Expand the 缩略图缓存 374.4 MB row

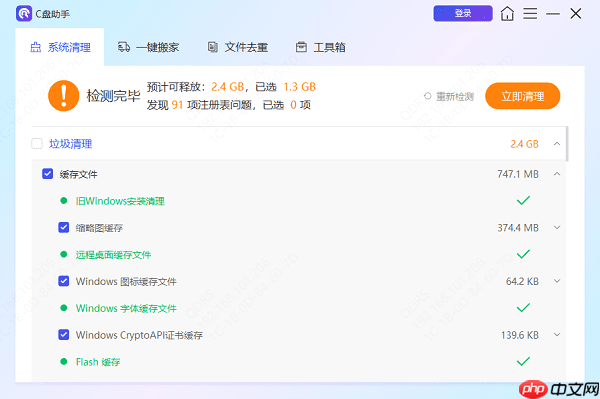coord(557,228)
